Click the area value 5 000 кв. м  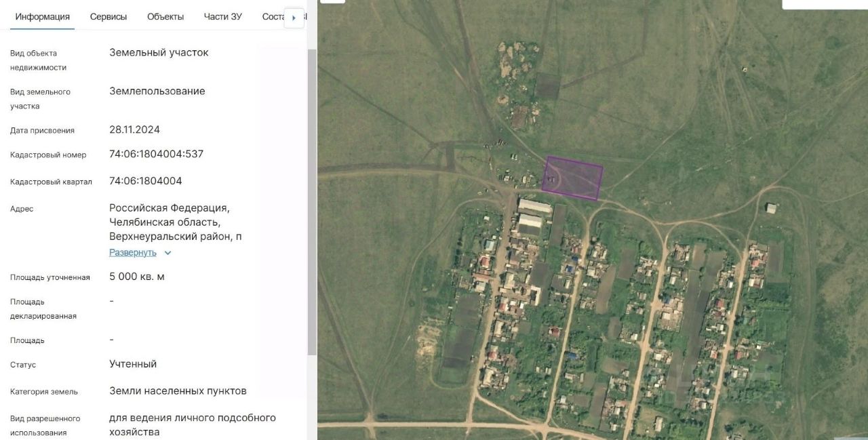(137, 277)
